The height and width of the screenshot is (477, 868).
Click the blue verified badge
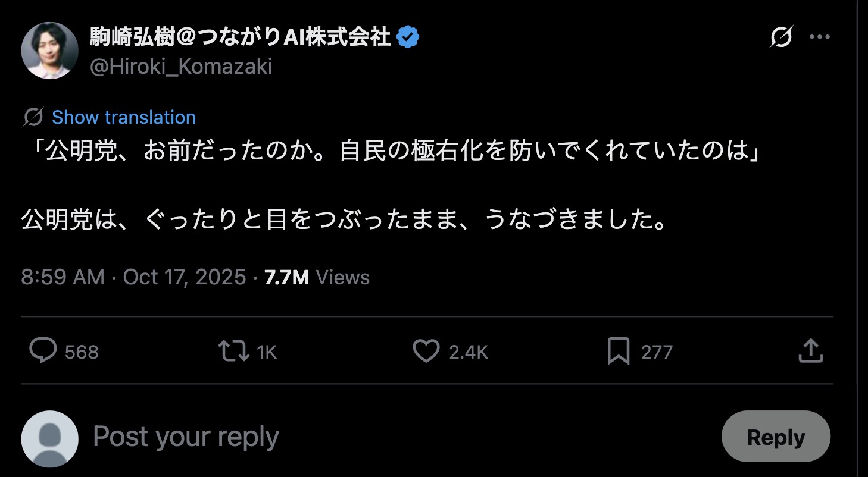click(408, 38)
